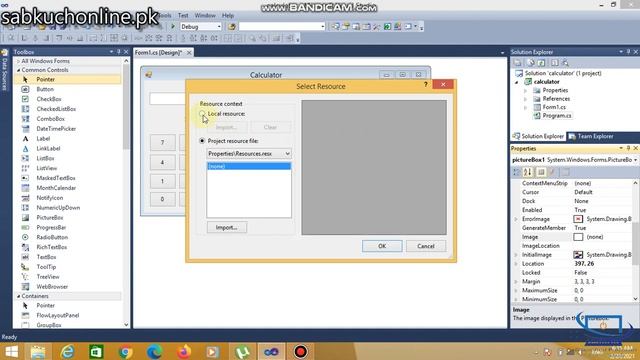Select FlowLayoutPanel under Containers

58,315
